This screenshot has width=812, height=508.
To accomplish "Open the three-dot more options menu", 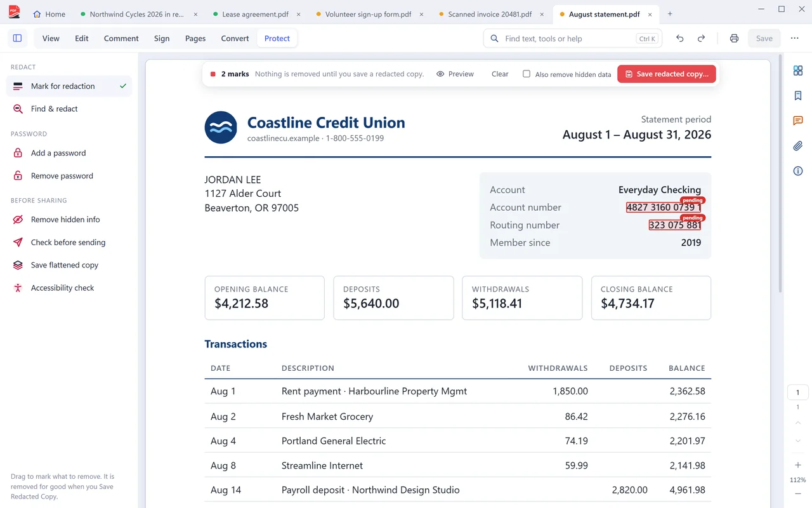I will coord(794,38).
